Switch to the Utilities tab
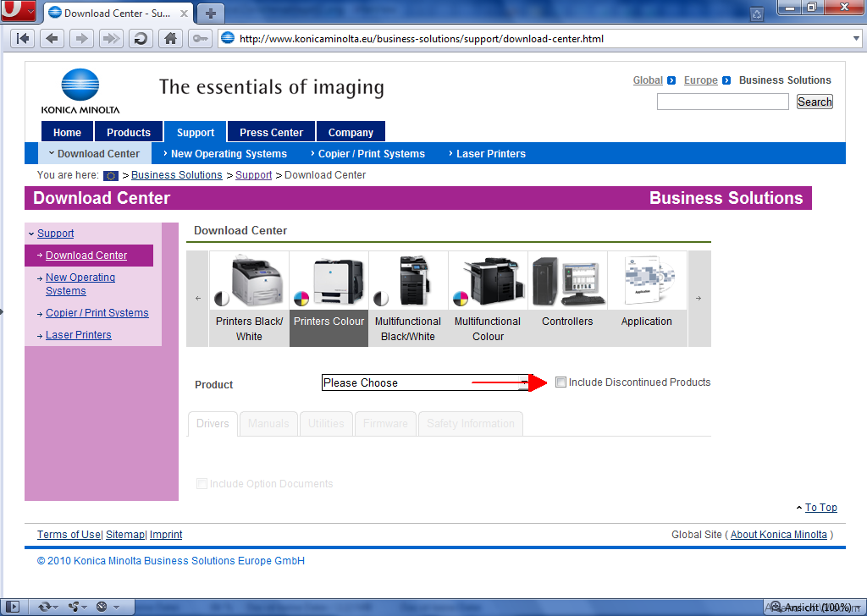Screen dimensions: 867x616 (326, 424)
